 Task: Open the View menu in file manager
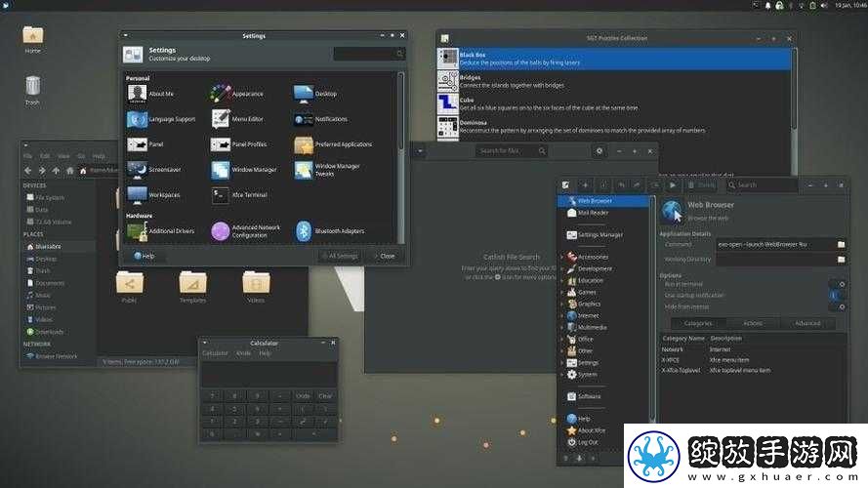64,156
